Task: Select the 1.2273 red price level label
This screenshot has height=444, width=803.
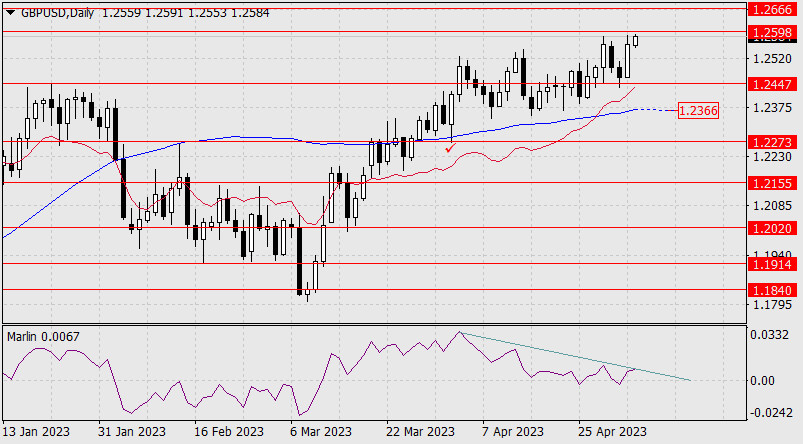Action: [773, 142]
